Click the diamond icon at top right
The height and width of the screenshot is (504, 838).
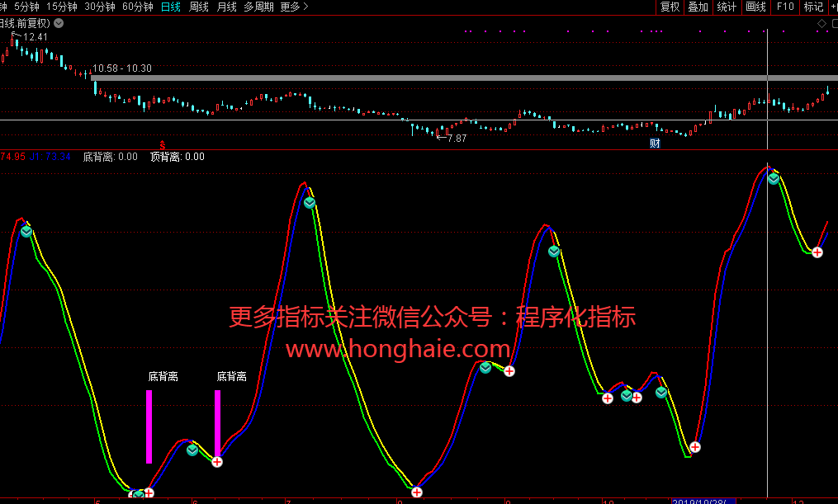tap(821, 23)
